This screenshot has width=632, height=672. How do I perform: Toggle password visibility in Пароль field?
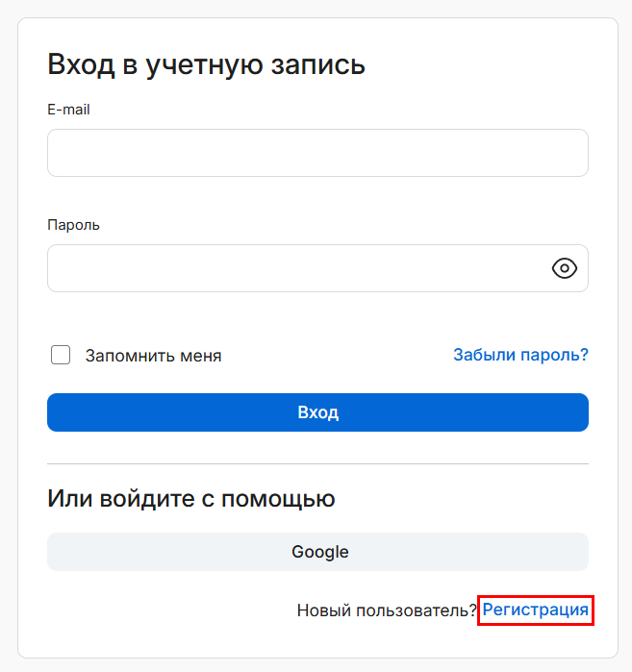click(x=564, y=268)
